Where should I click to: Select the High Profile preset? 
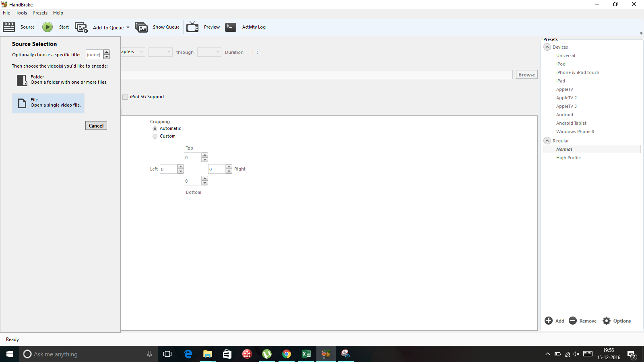pos(568,158)
